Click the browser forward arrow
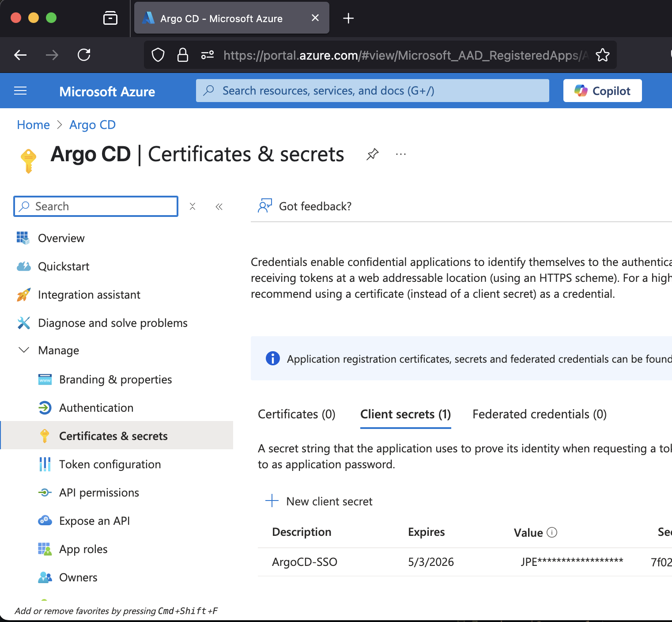Viewport: 672px width, 622px height. (x=52, y=55)
